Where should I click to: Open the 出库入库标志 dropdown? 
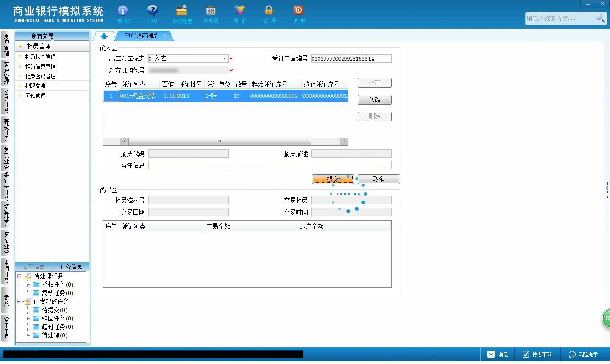click(x=225, y=58)
